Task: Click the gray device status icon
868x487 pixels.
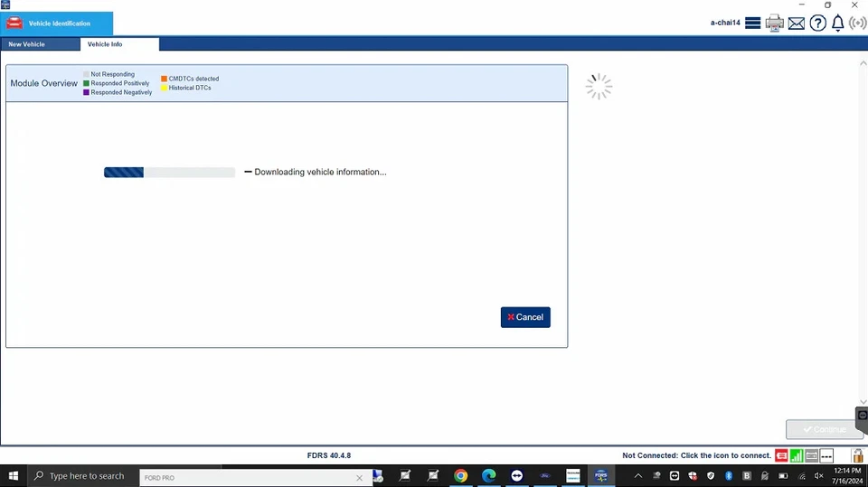Action: pos(812,455)
